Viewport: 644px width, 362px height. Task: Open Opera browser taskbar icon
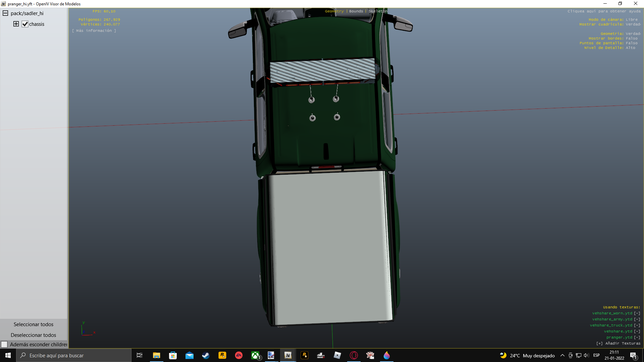point(354,355)
